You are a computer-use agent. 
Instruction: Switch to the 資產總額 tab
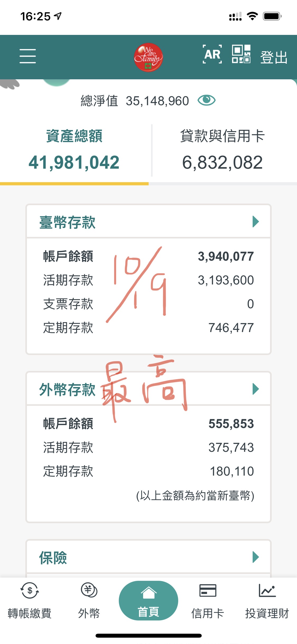pyautogui.click(x=74, y=150)
